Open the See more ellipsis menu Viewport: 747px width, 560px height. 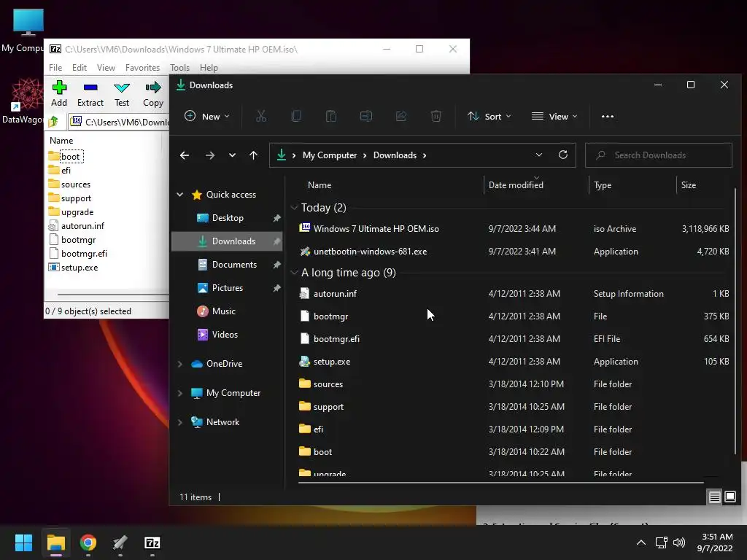click(608, 116)
